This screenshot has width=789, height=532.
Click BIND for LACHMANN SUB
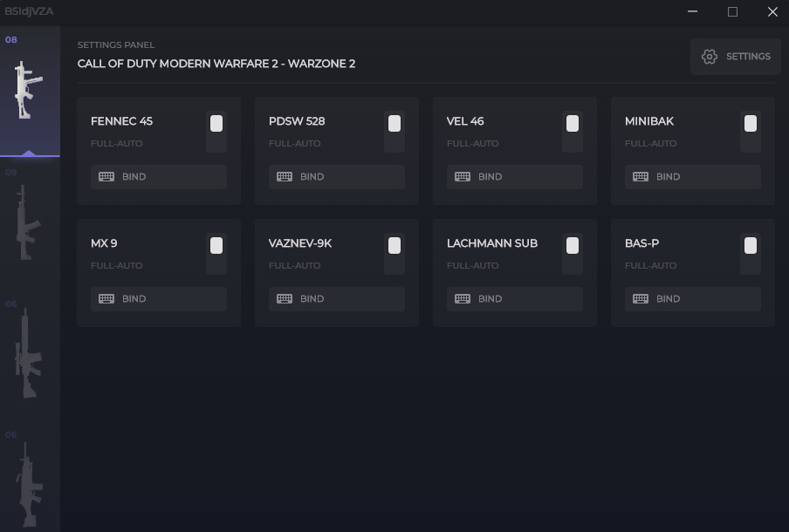[514, 299]
